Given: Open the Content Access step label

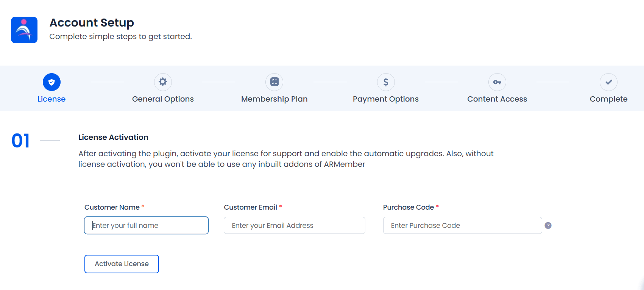Looking at the screenshot, I should click(x=497, y=99).
